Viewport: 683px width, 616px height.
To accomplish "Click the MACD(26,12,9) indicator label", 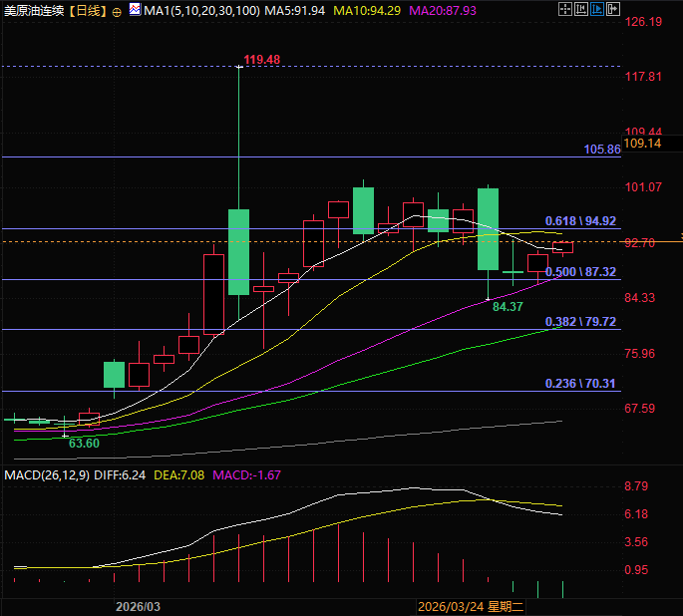I will click(x=47, y=474).
